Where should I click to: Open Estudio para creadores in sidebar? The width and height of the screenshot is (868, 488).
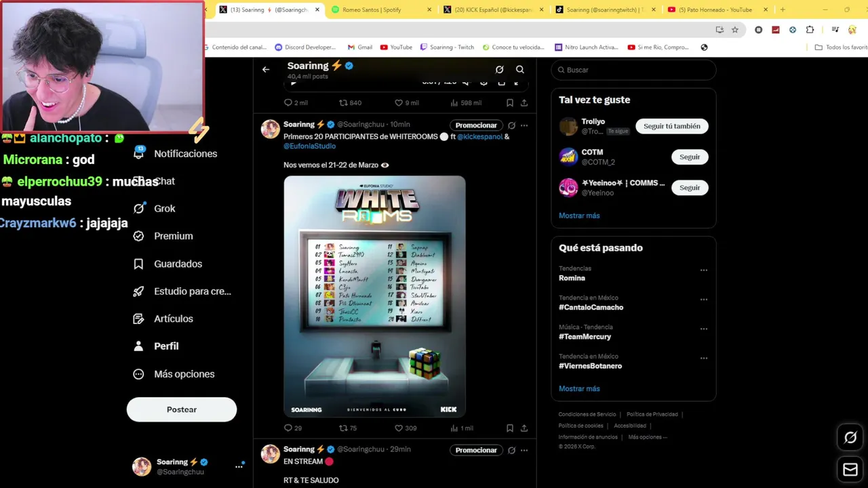(182, 291)
